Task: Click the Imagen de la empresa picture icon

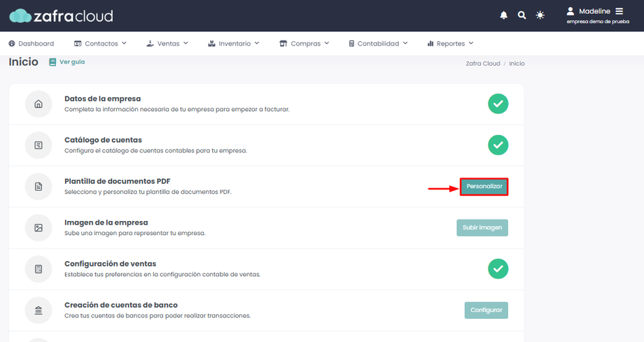Action: click(x=38, y=228)
